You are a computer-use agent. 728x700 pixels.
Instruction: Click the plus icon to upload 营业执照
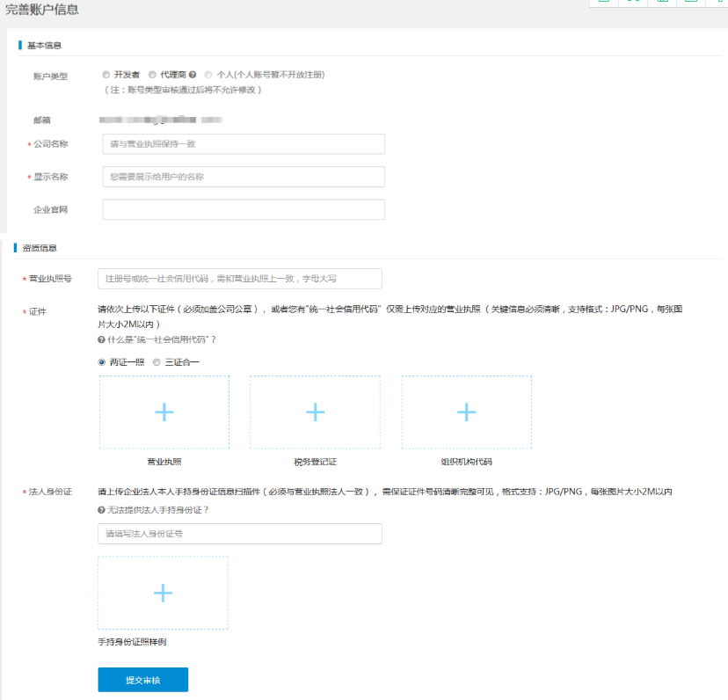[164, 412]
